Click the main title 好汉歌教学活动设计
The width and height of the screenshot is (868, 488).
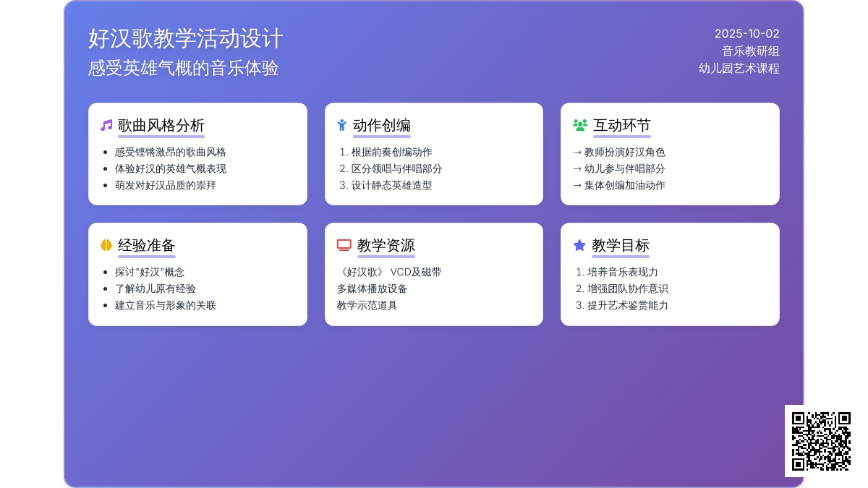186,38
